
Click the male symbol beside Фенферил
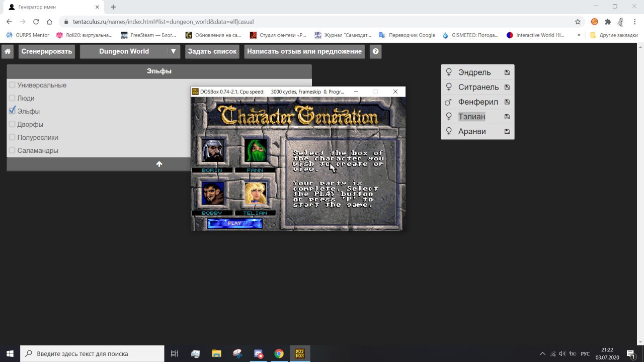(x=449, y=102)
